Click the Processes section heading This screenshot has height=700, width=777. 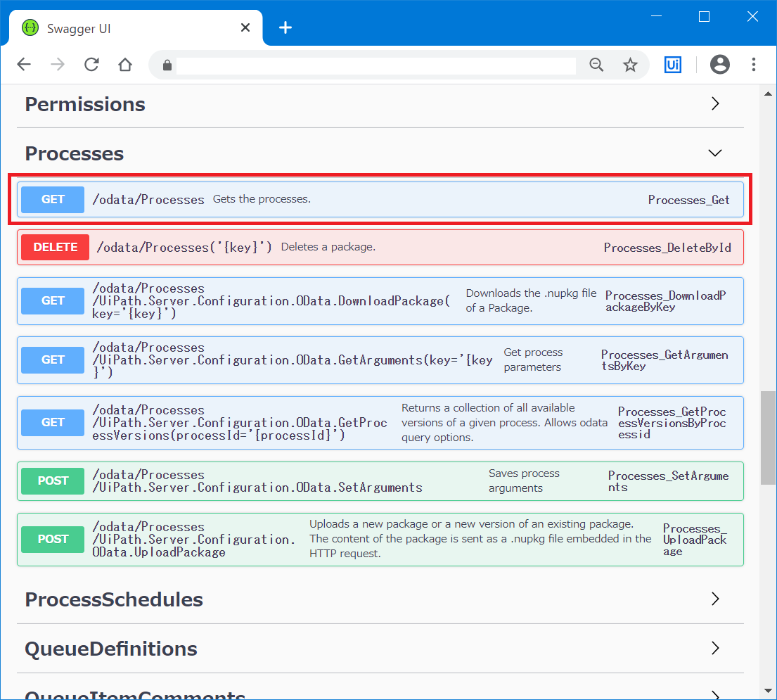[75, 153]
